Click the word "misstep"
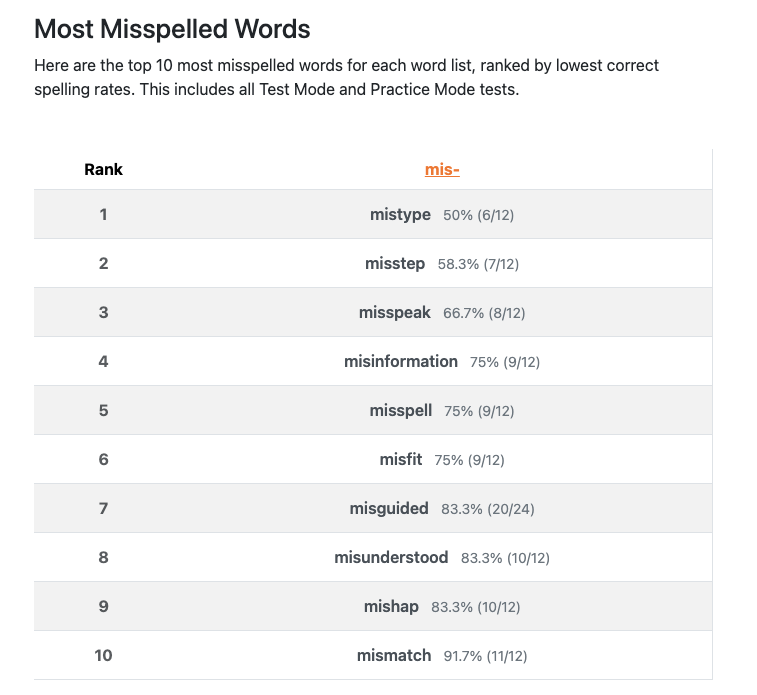The width and height of the screenshot is (757, 695). tap(395, 263)
